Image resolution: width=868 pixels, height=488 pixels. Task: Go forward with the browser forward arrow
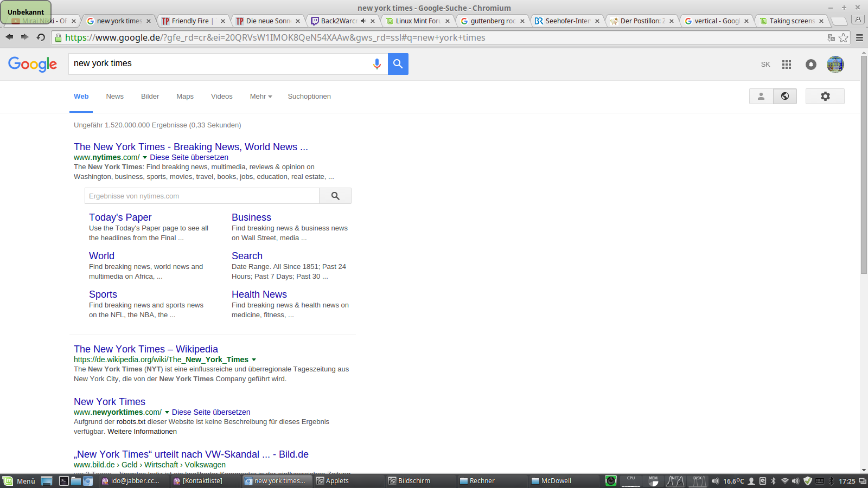24,37
